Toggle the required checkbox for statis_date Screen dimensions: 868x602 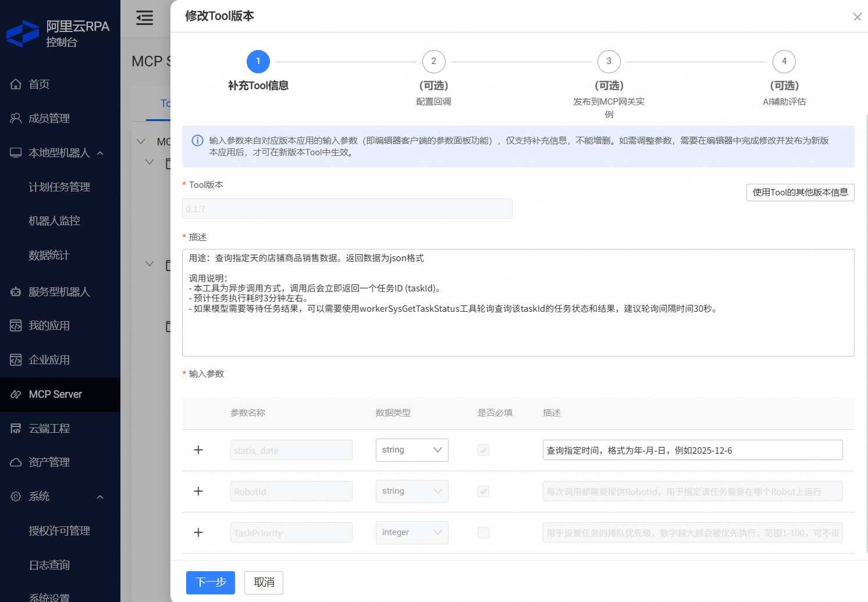click(483, 450)
